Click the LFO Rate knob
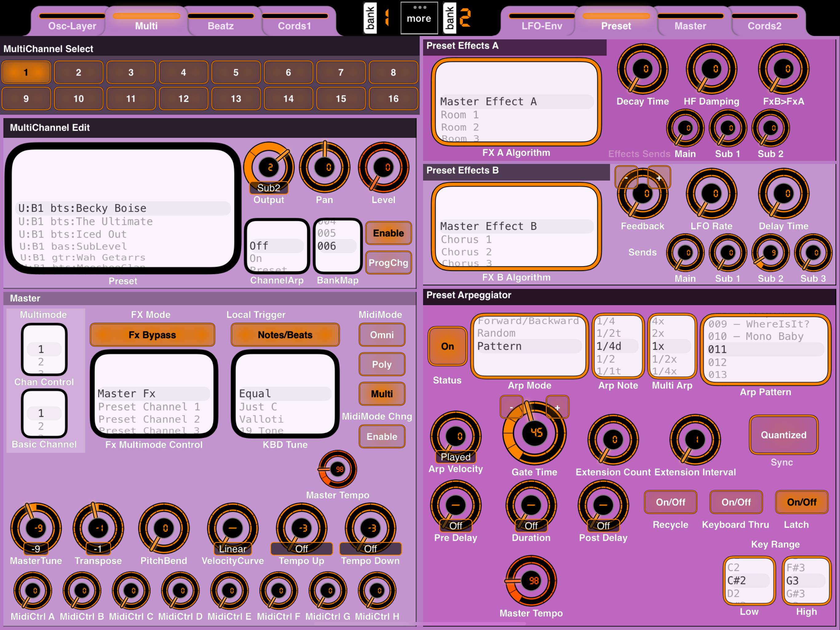 [x=711, y=194]
